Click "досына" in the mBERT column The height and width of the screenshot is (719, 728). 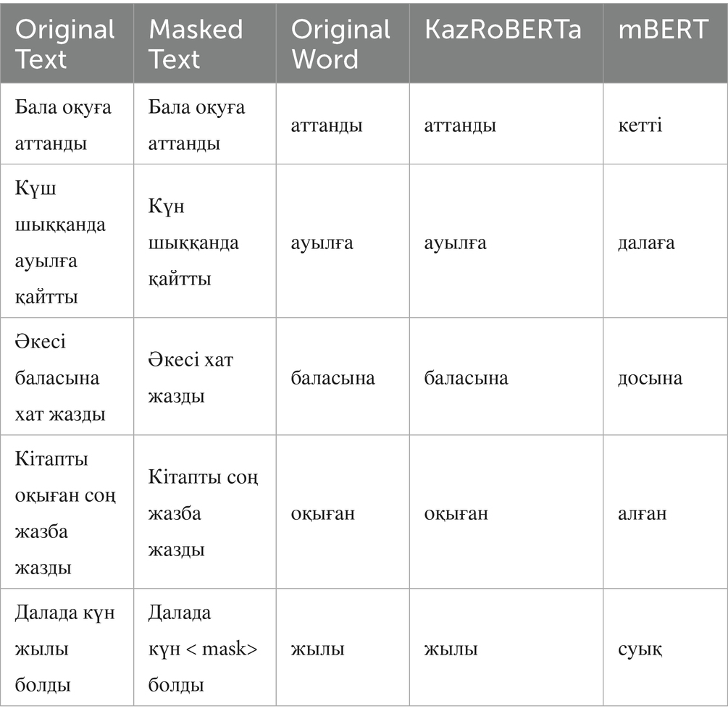[650, 378]
